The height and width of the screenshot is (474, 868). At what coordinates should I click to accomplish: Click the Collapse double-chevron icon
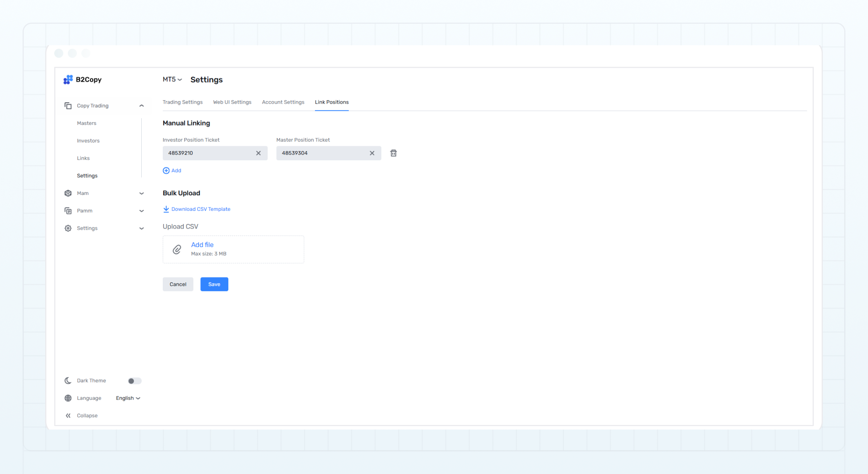(x=68, y=416)
